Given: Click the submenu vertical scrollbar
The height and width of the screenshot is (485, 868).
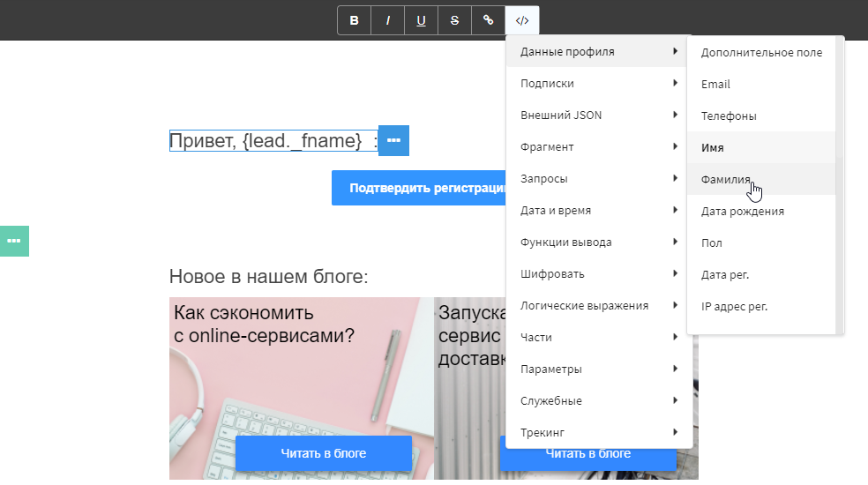Looking at the screenshot, I should (840, 185).
